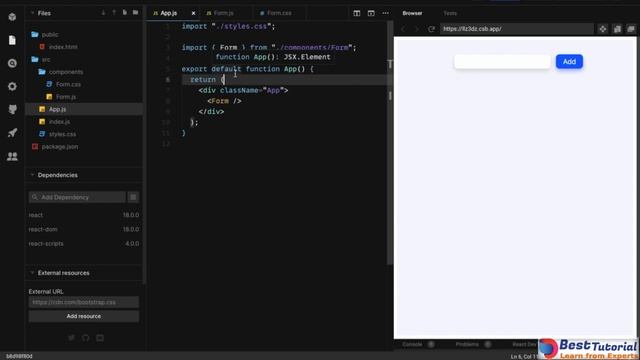
Task: Click the GitHub icon at sidebar bottom
Action: pyautogui.click(x=86, y=338)
